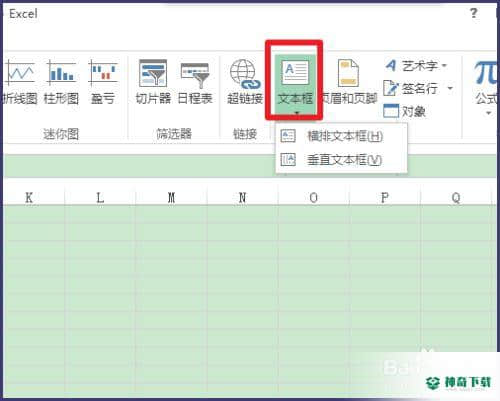
Task: Select column K header
Action: click(29, 198)
